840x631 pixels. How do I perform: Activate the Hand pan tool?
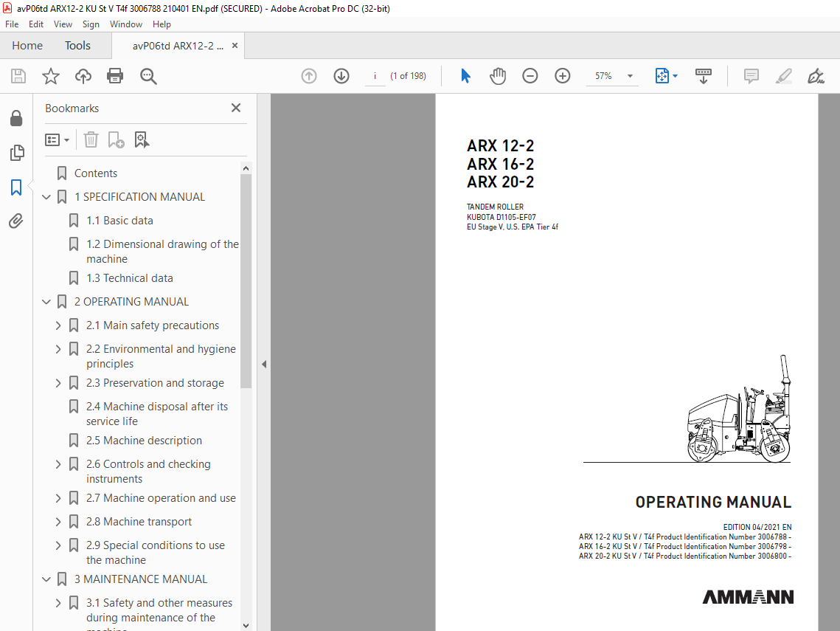[498, 76]
